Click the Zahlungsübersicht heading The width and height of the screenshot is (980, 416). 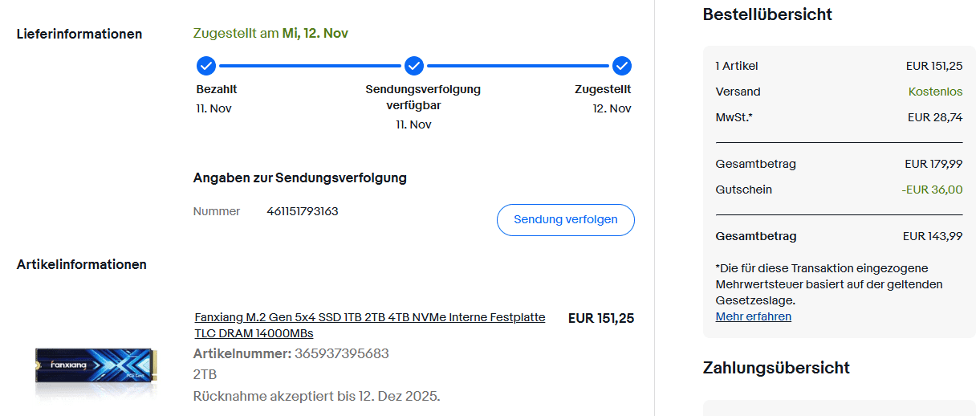(x=775, y=368)
